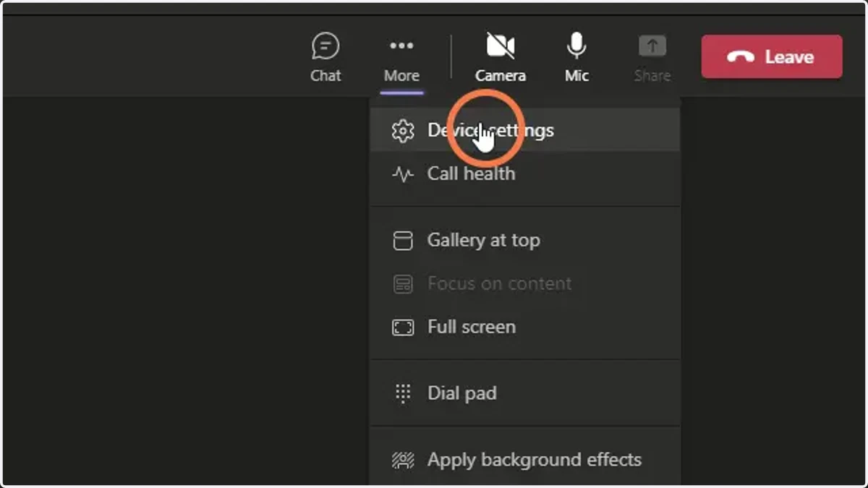Mute the Mic
868x488 pixels.
576,57
